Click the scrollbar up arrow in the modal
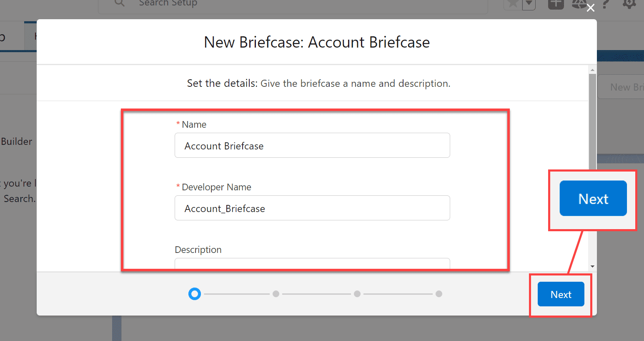The image size is (644, 341). 592,70
